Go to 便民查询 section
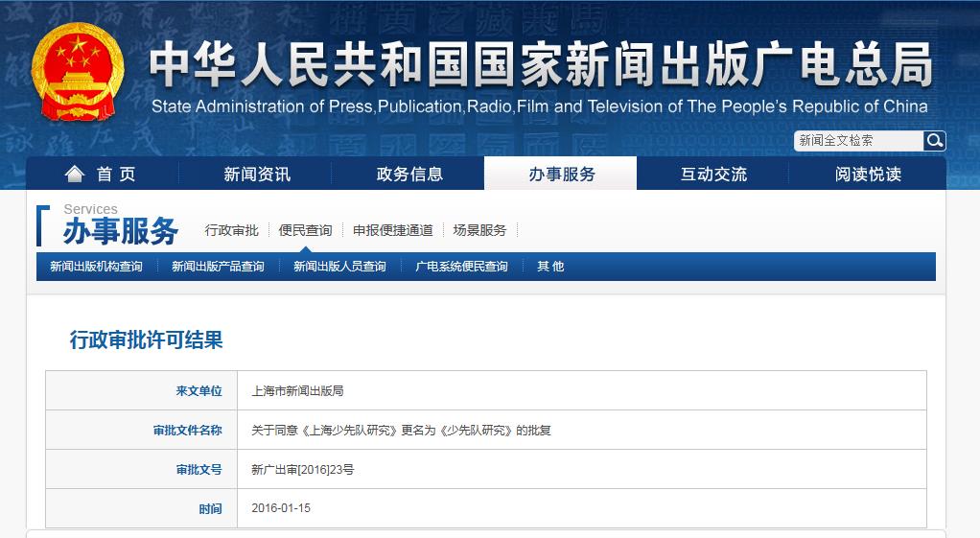This screenshot has width=980, height=538. tap(305, 230)
